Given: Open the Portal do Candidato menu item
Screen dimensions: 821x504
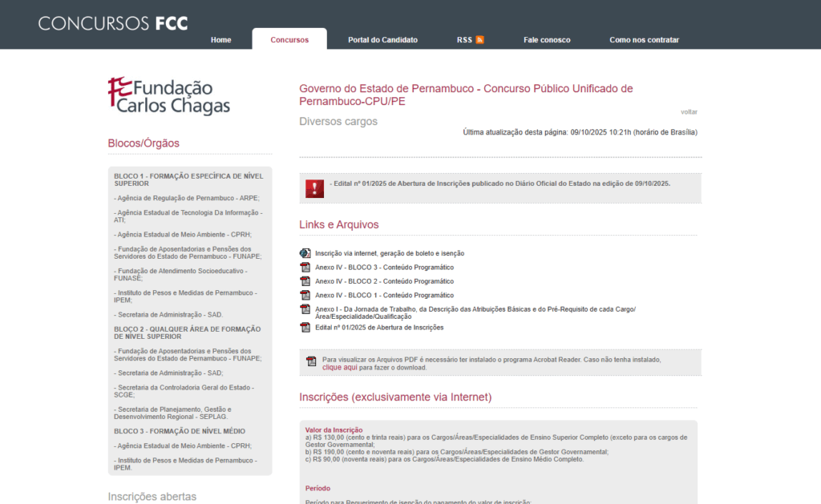Looking at the screenshot, I should [382, 38].
